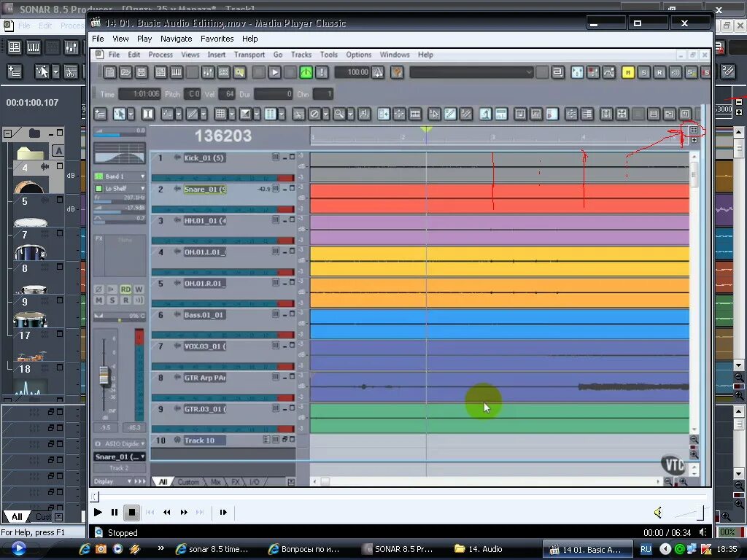Toggle the global Solo S button in toolbar
Viewport: 747px width, 560px height.
[643, 72]
